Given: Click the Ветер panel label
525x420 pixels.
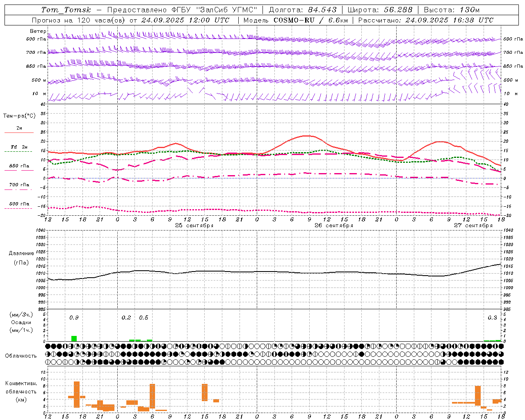Looking at the screenshot, I should tap(38, 31).
